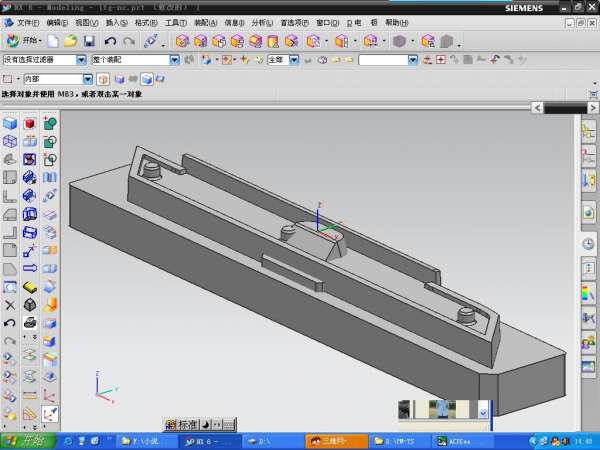Click the datum CSYS axes icon in left toolbar
This screenshot has height=450, width=600.
point(50,395)
